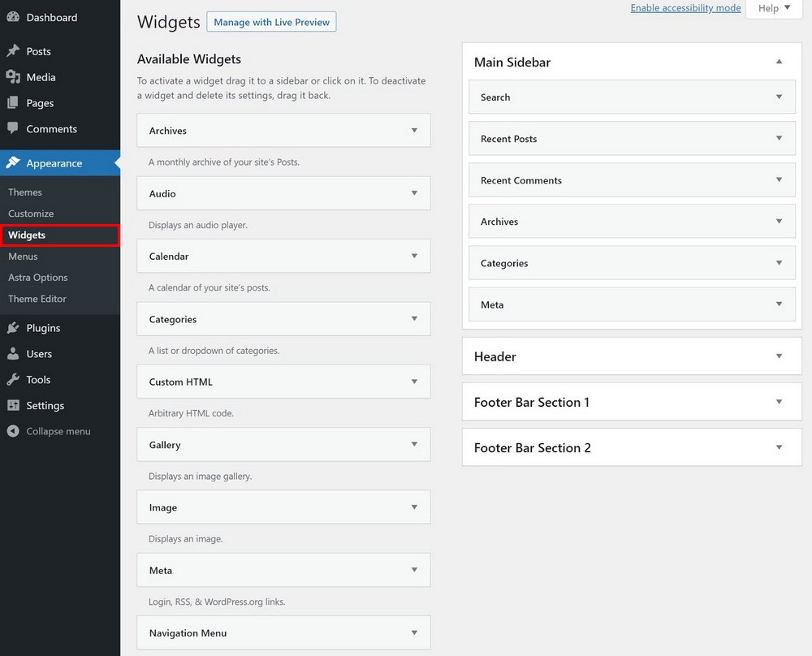Image resolution: width=812 pixels, height=656 pixels.
Task: Expand Footer Bar Section 2 arrow
Action: point(779,447)
